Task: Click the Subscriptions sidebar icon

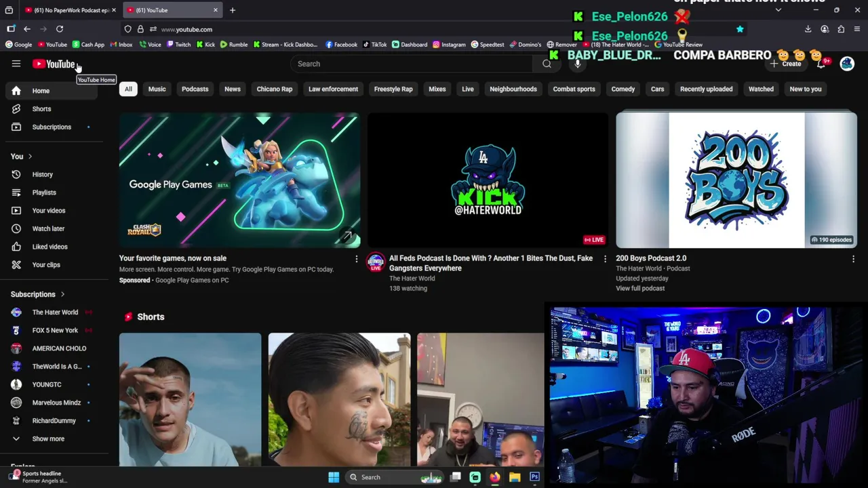Action: (x=16, y=127)
